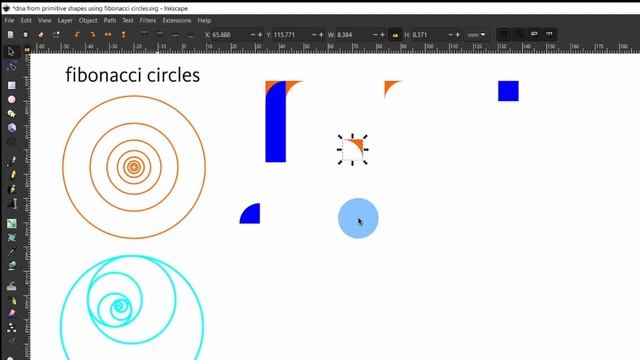Screen dimensions: 640x360
Task: Select the Selector arrow tool
Action: pyautogui.click(x=11, y=51)
